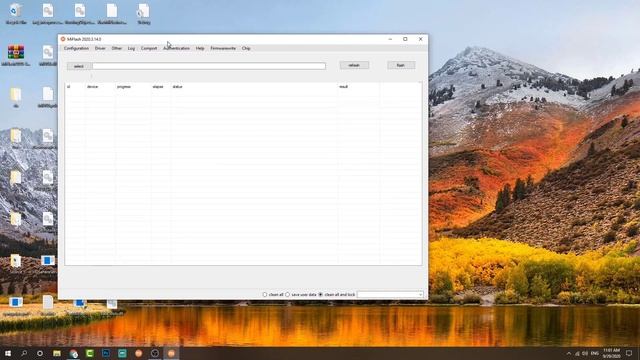The width and height of the screenshot is (640, 360).
Task: Open the network tray icon
Action: (577, 353)
